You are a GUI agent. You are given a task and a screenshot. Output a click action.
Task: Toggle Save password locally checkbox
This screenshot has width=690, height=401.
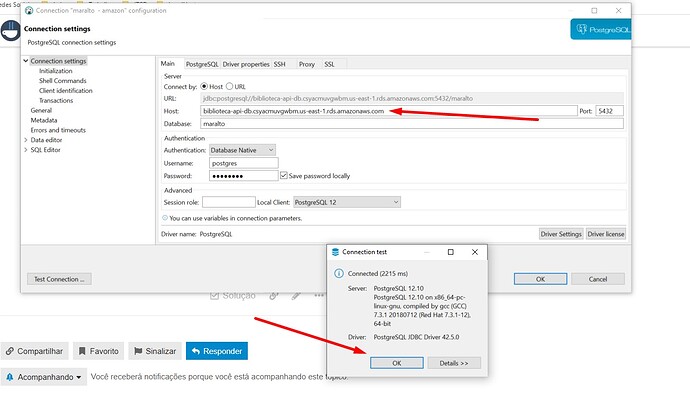[x=284, y=175]
